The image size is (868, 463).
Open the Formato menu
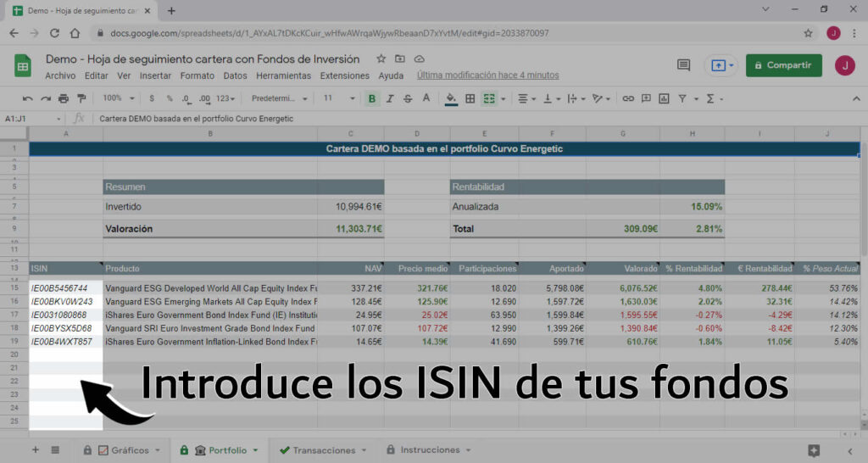pos(197,75)
